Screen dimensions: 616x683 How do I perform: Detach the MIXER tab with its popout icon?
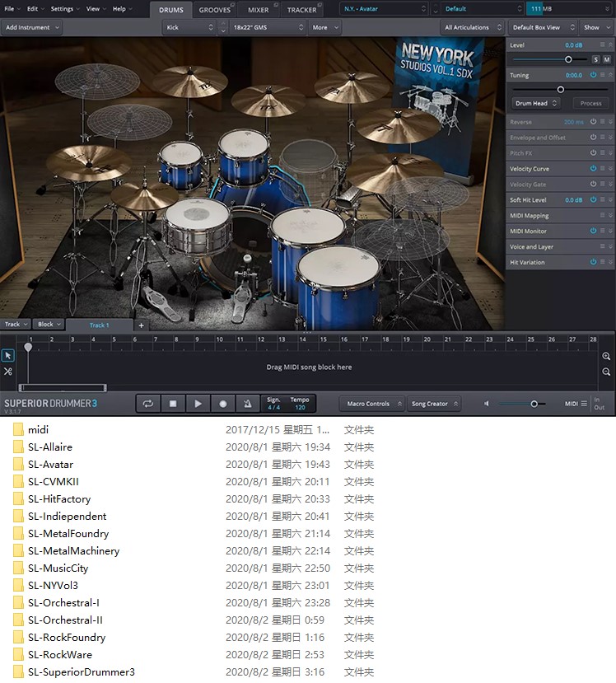click(276, 4)
